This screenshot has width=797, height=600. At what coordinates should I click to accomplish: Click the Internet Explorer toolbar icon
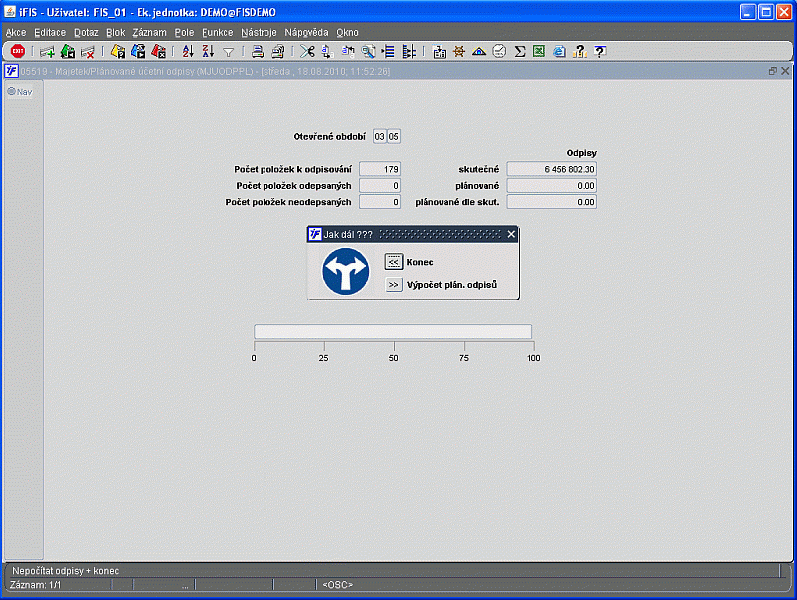(x=559, y=51)
